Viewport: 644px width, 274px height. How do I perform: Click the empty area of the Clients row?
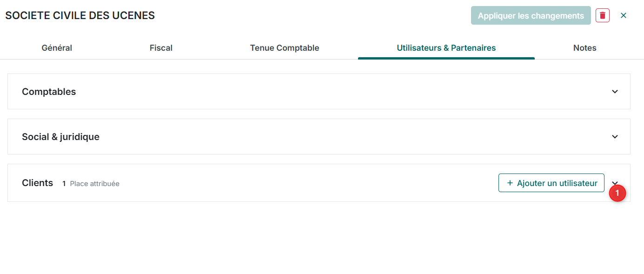(307, 183)
